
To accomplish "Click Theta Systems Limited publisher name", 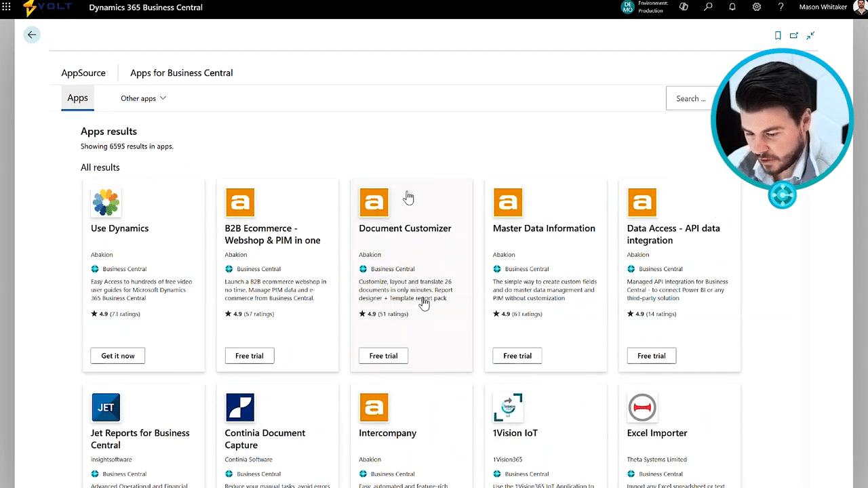I will coord(657,460).
